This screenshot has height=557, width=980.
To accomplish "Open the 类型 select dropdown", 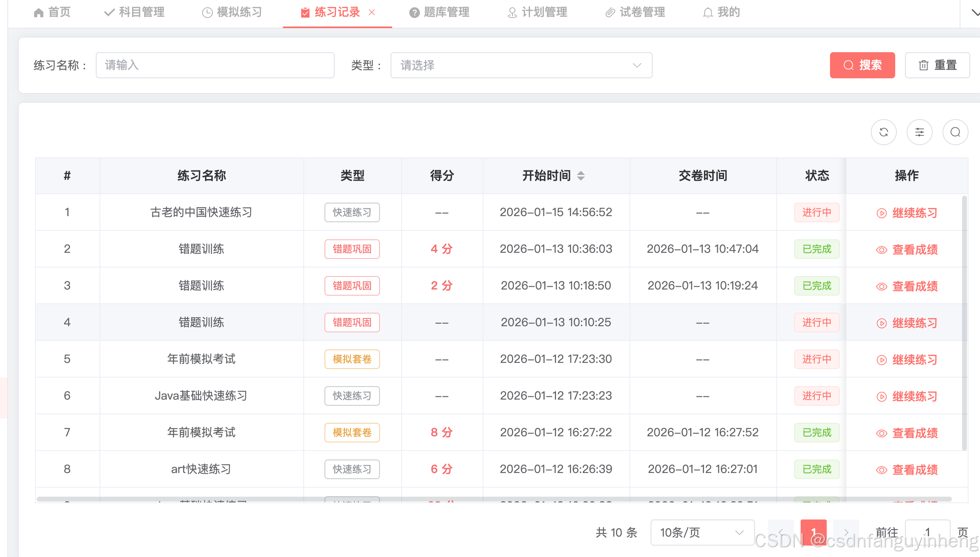I will tap(521, 65).
